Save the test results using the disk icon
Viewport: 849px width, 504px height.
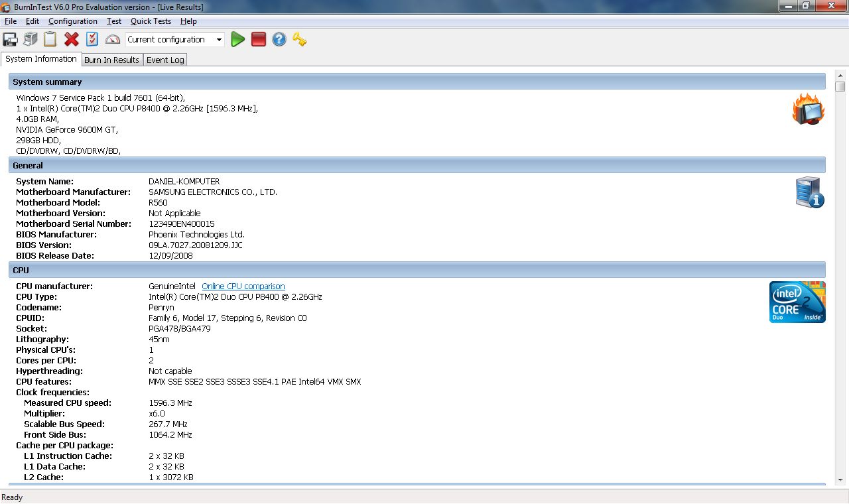point(9,39)
